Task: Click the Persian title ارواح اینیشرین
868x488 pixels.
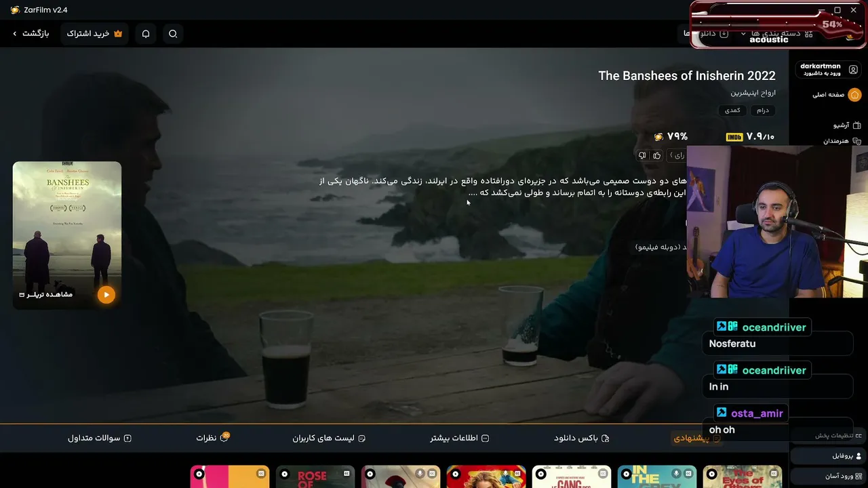Action: 753,93
